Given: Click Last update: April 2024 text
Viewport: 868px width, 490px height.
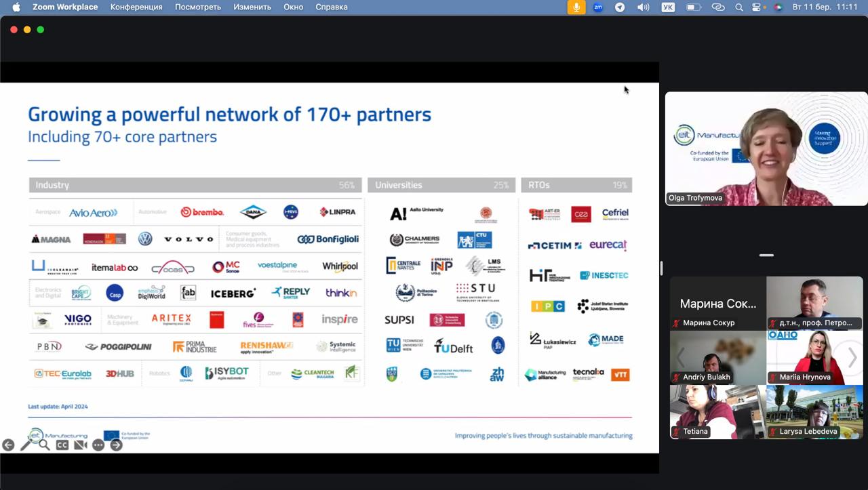Looking at the screenshot, I should click(58, 407).
